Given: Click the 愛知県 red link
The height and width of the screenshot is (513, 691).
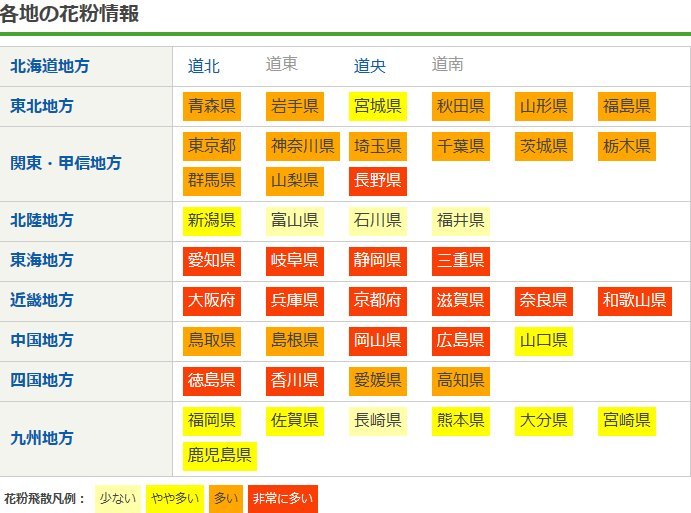Looking at the screenshot, I should [x=212, y=261].
